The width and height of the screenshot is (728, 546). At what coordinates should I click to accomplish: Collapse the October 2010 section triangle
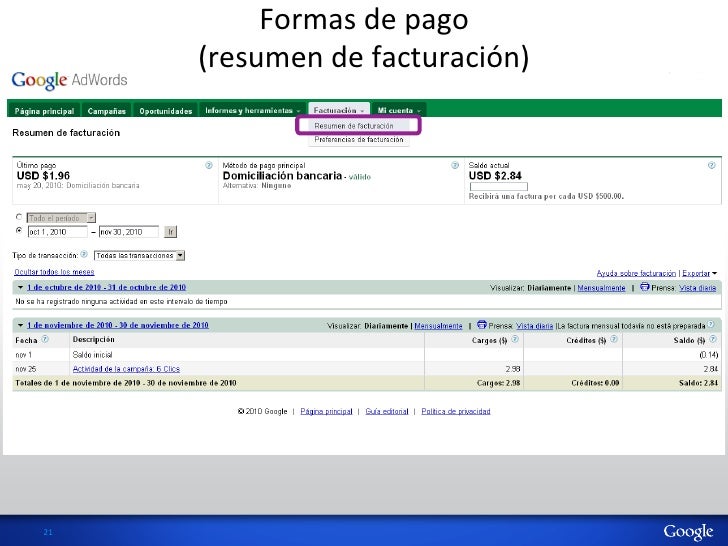(x=20, y=287)
